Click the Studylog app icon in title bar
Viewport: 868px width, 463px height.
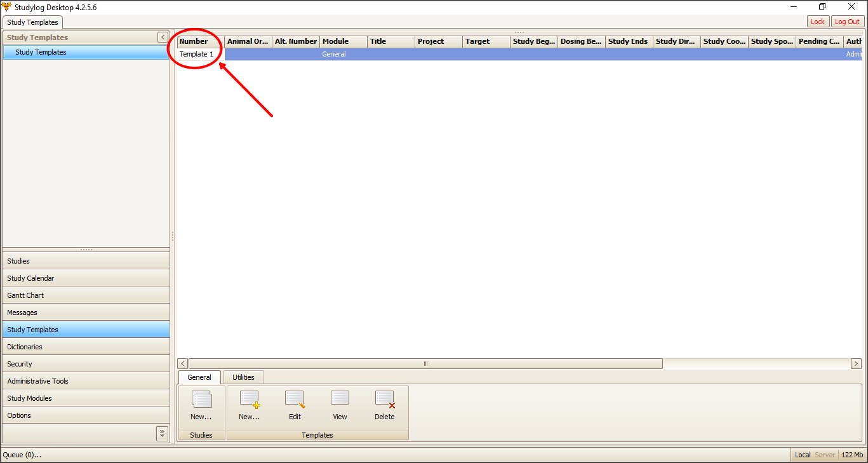click(x=6, y=7)
